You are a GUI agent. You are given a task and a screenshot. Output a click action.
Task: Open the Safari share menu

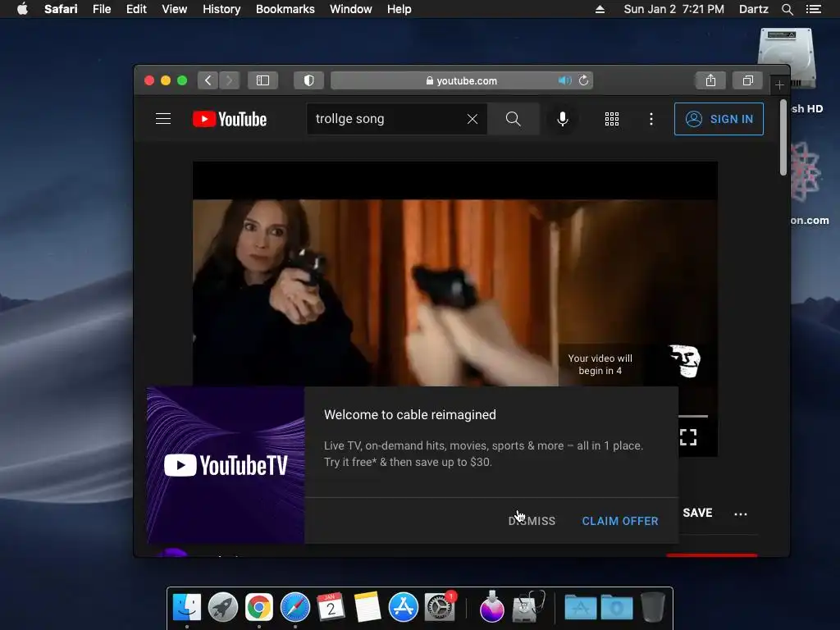[710, 80]
